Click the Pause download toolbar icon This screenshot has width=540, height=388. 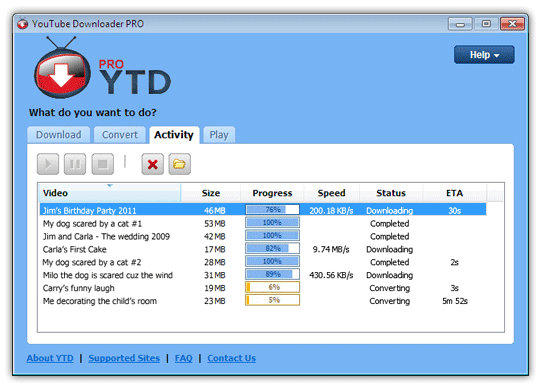[x=75, y=164]
